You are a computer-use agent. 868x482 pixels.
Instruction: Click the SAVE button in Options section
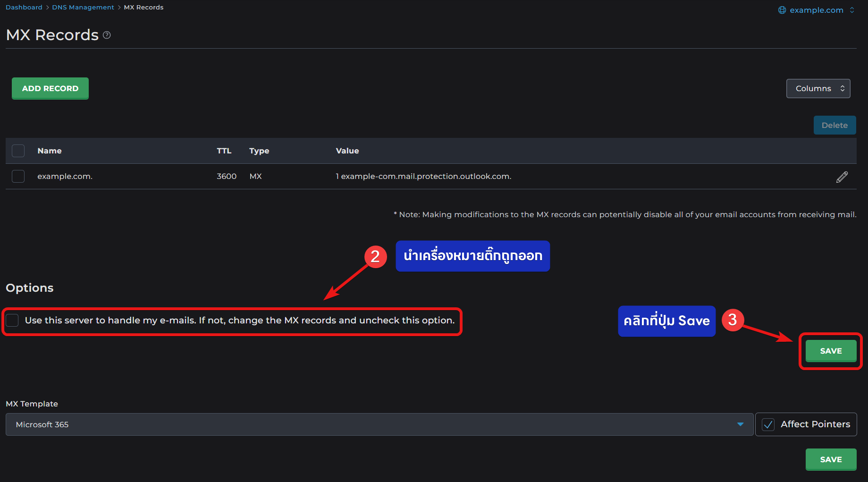click(831, 351)
